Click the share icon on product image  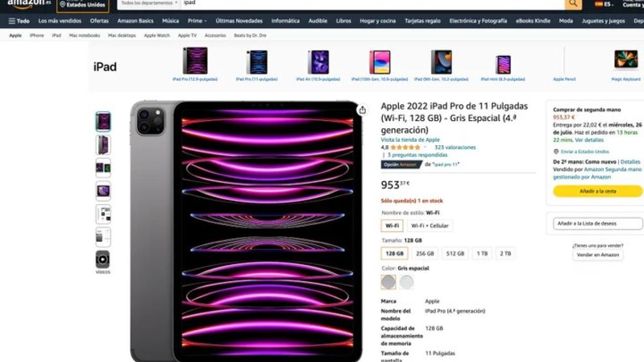tap(362, 110)
